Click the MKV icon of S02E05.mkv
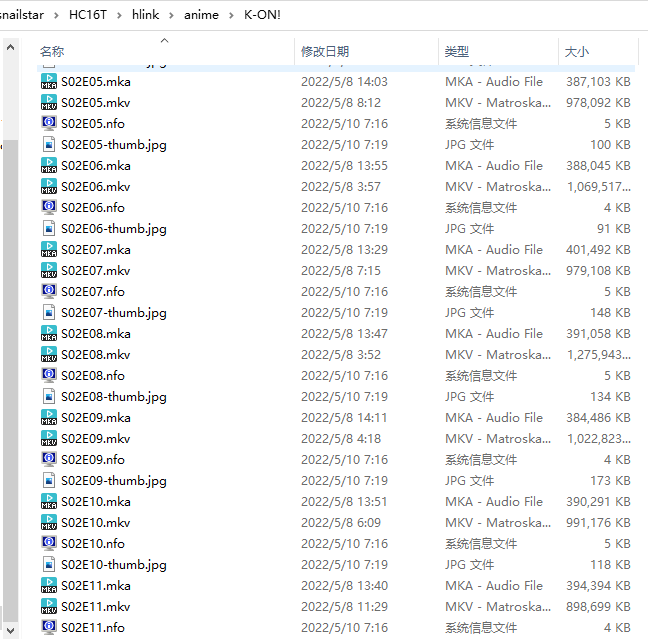The image size is (648, 639). [49, 103]
